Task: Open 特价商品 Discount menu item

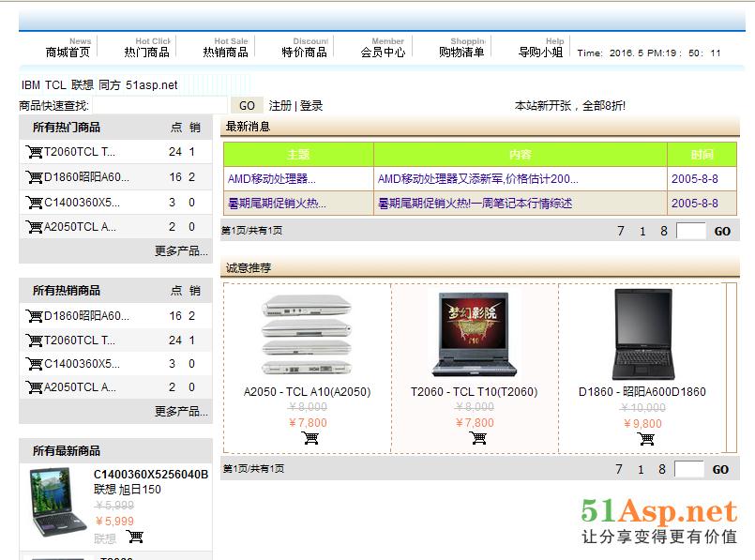Action: tap(304, 48)
